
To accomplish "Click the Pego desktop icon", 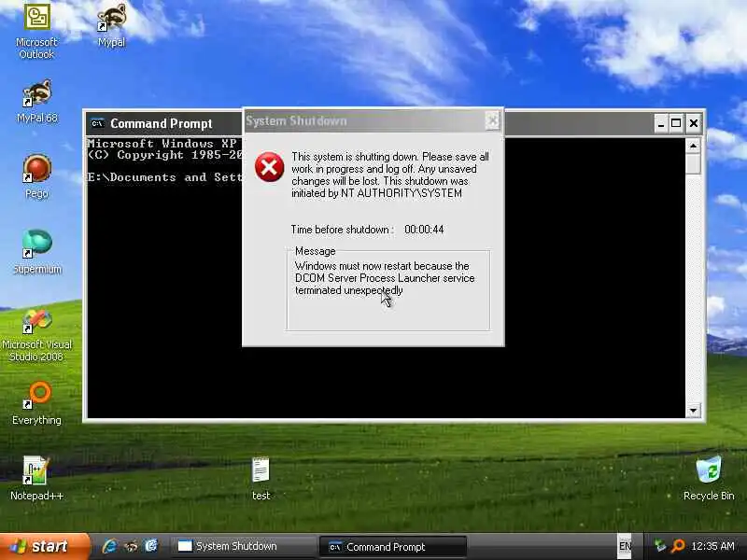I will click(x=36, y=176).
